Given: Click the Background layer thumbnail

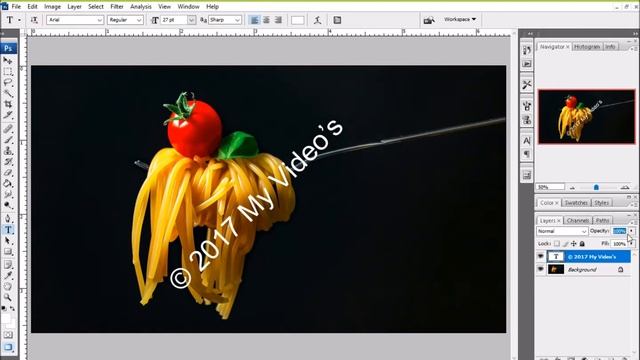Looking at the screenshot, I should [556, 269].
